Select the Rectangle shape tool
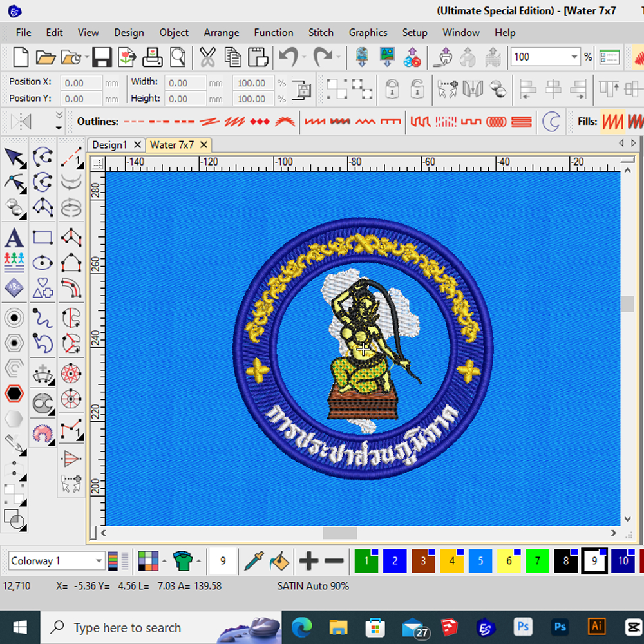This screenshot has height=644, width=644. [x=43, y=238]
